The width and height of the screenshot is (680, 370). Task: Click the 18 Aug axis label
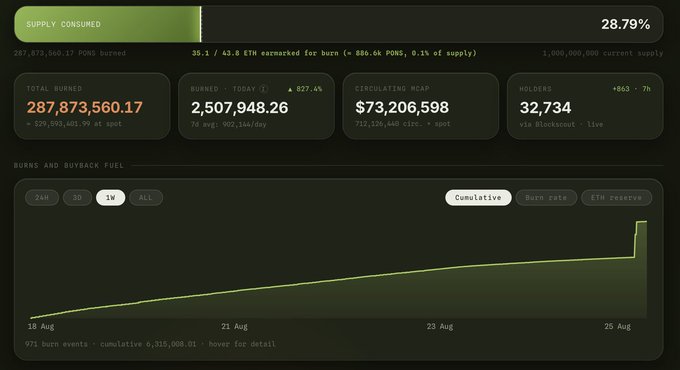[x=41, y=326]
